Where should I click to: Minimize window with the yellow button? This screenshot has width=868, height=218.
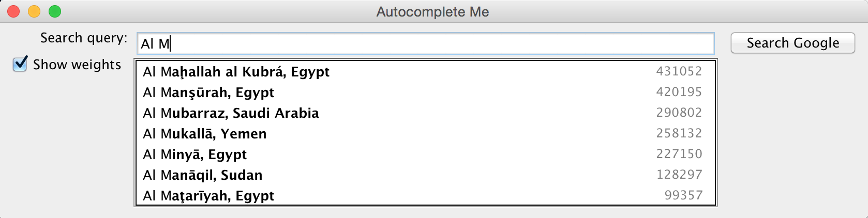[34, 11]
